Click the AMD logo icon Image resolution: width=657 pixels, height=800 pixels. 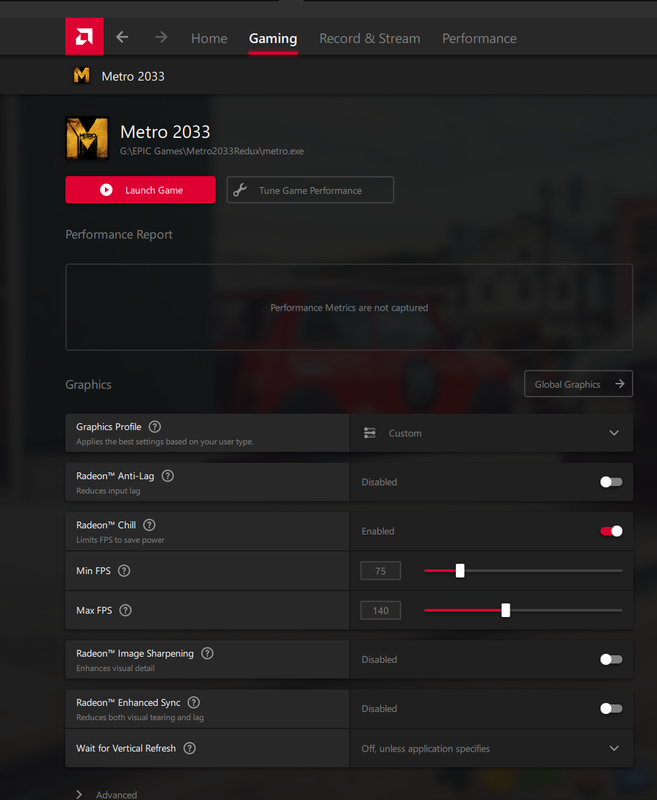tap(84, 37)
